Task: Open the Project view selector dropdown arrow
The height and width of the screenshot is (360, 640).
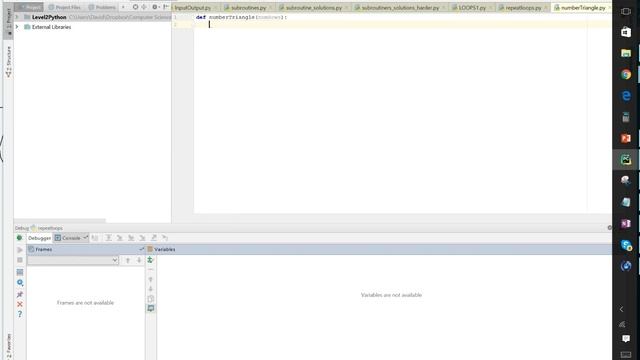Action: 123,7
